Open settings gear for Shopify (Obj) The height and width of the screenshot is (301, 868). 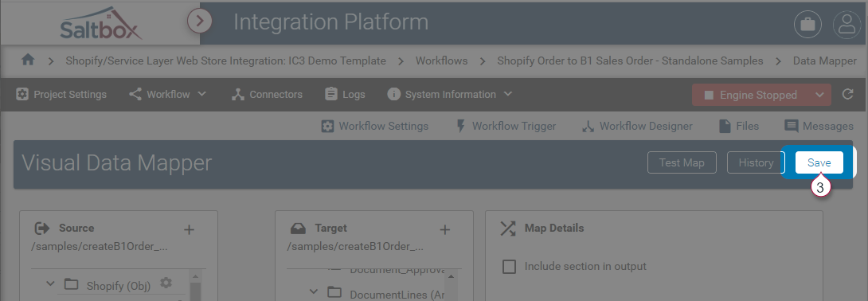click(166, 283)
